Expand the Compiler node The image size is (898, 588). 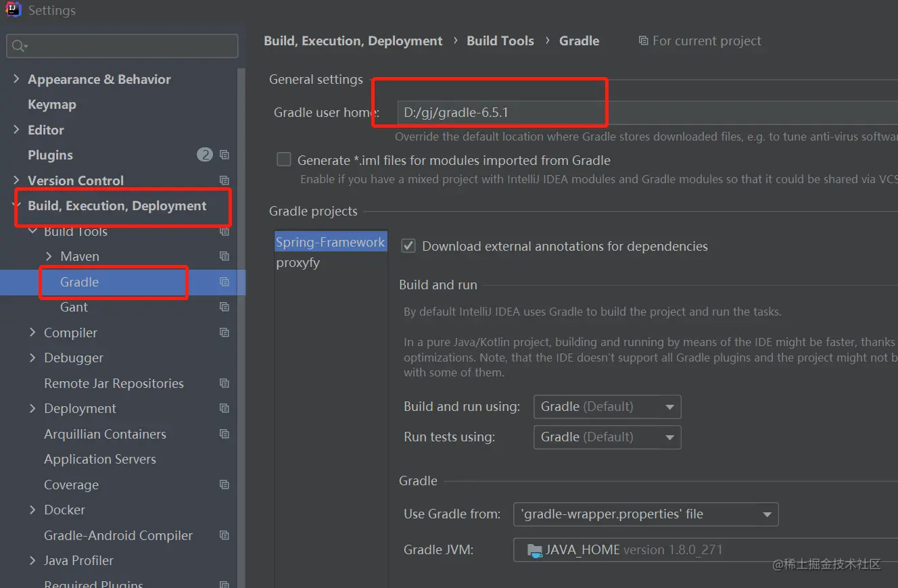tap(32, 333)
